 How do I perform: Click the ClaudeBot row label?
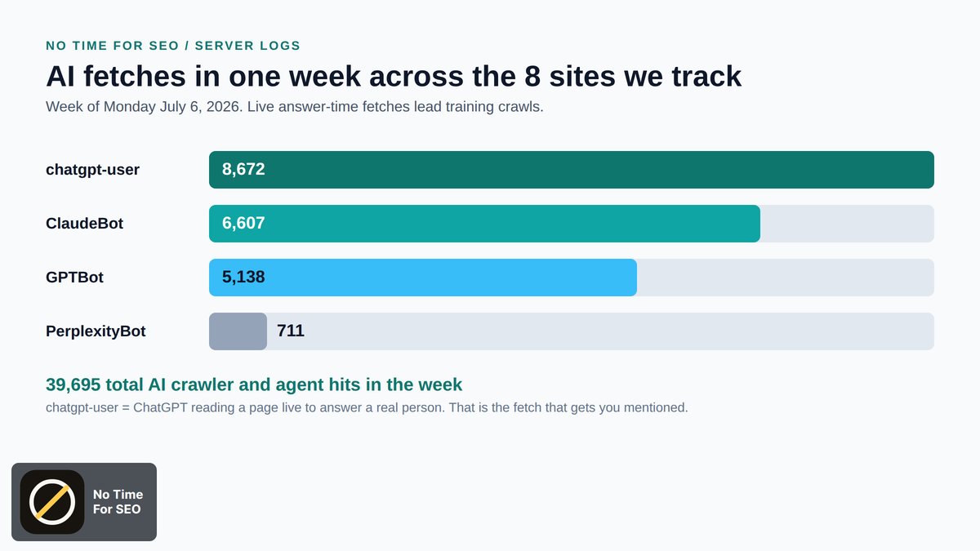[84, 224]
